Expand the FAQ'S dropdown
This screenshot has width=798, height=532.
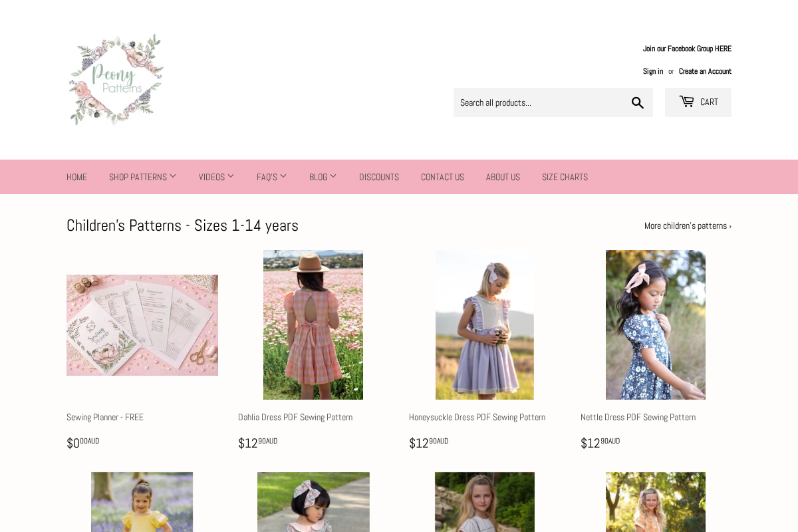(271, 177)
